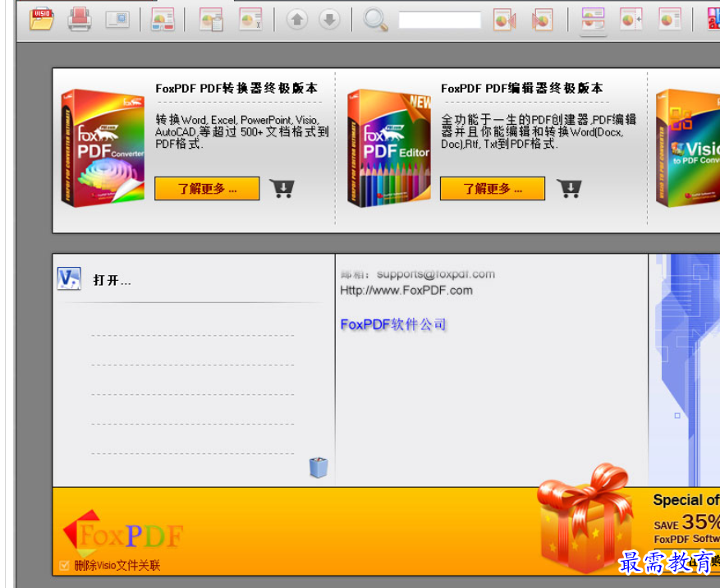Screen dimensions: 720x588
Task: Click the FoxPDF Converter product box image
Action: pos(103,148)
